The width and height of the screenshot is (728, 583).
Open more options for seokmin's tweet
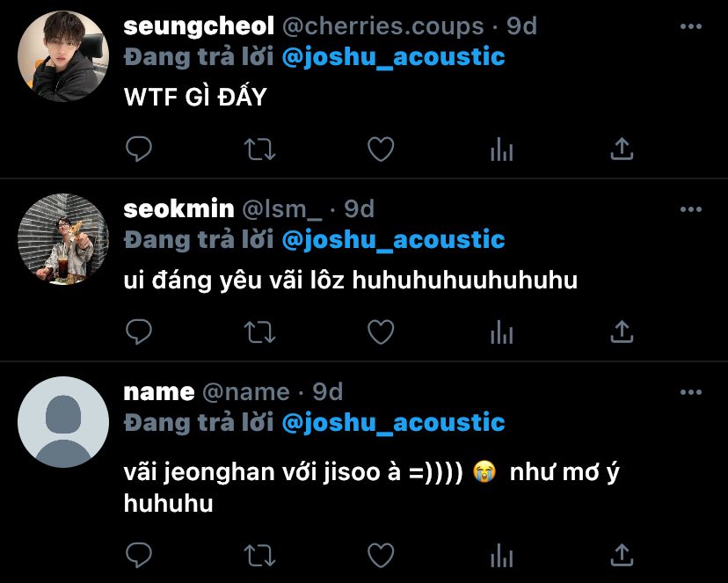pyautogui.click(x=691, y=209)
